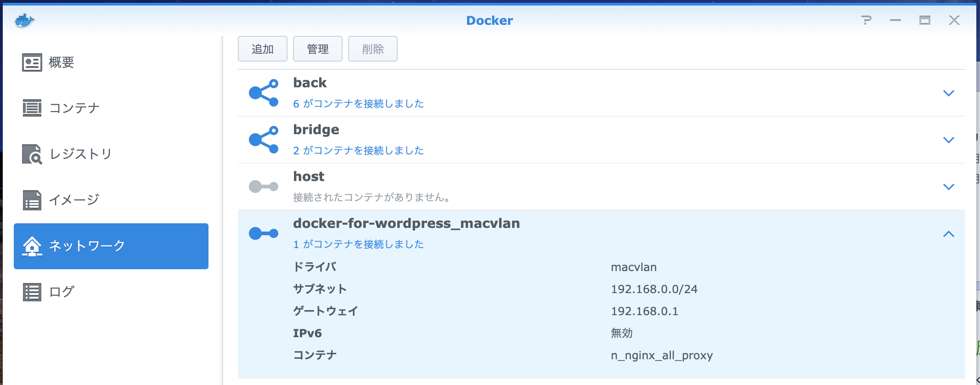Click macvlan's 1 がコンテナを接続しました link
980x385 pixels.
(x=358, y=244)
